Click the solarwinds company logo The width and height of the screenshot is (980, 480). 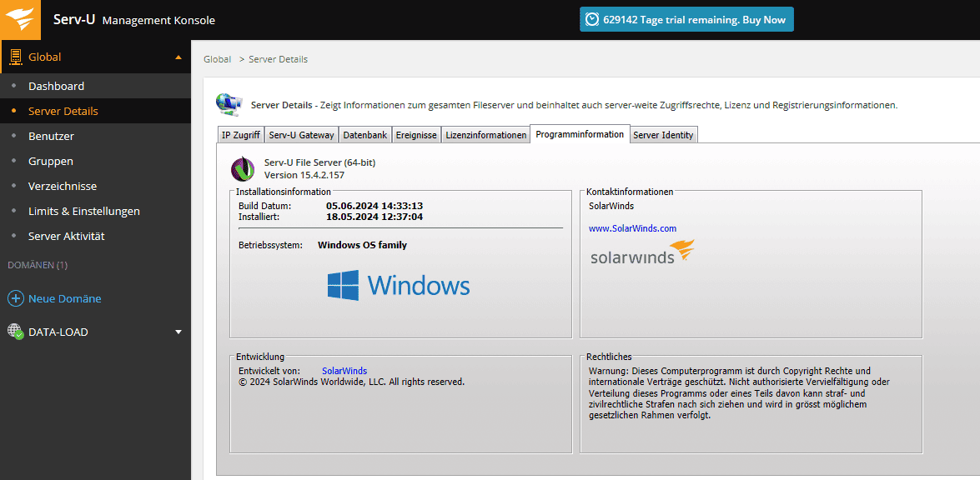[x=642, y=252]
